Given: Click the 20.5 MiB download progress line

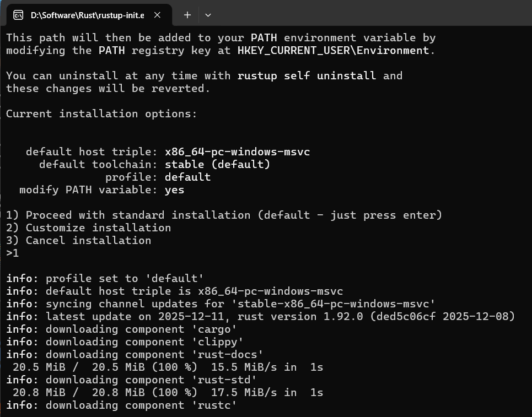Looking at the screenshot, I should click(160, 367).
